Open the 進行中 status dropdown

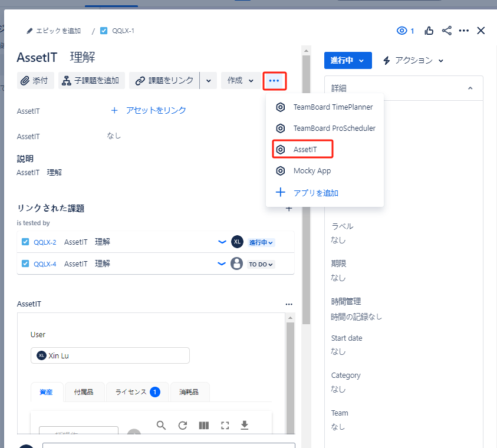pos(348,60)
